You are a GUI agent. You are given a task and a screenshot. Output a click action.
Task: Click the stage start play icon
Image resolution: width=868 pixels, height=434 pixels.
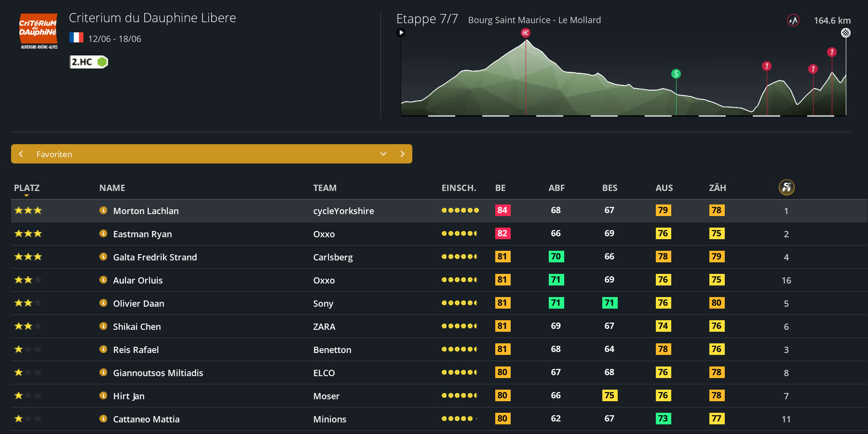click(401, 33)
